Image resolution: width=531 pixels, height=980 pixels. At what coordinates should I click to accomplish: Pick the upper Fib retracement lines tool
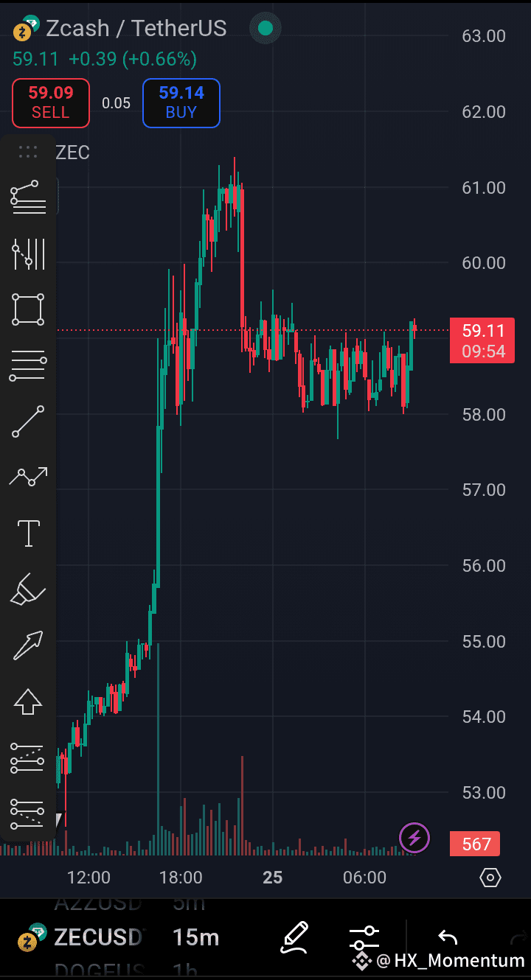(x=28, y=758)
